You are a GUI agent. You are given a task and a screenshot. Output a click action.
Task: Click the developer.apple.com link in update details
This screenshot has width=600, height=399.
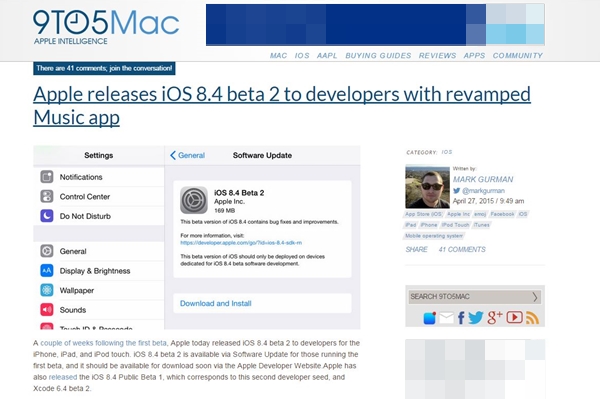241,243
